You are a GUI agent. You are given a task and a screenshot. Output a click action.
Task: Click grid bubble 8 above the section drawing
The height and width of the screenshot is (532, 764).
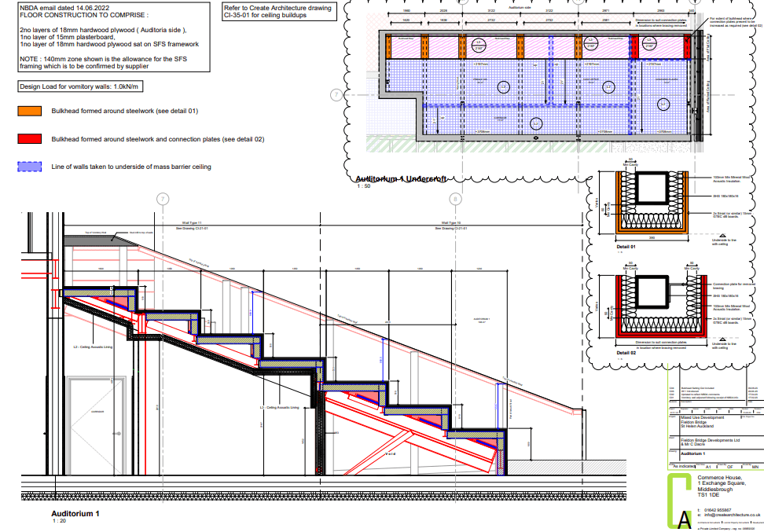tap(454, 199)
